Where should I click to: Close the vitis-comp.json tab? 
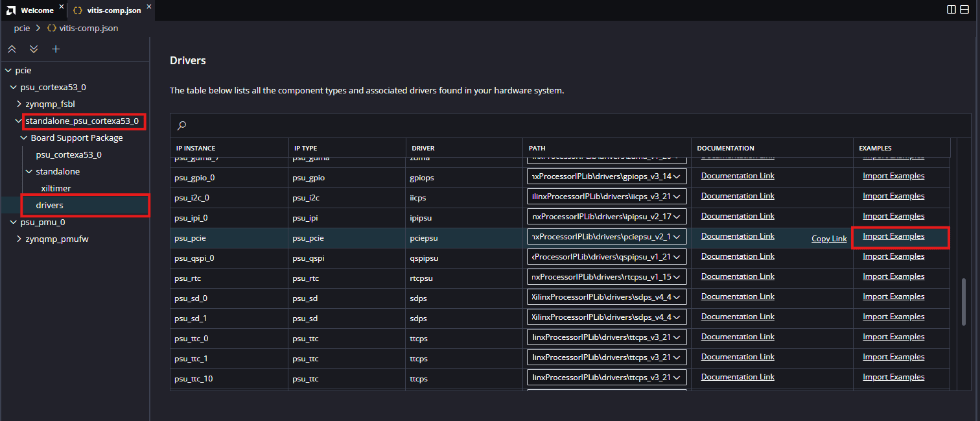coord(148,7)
